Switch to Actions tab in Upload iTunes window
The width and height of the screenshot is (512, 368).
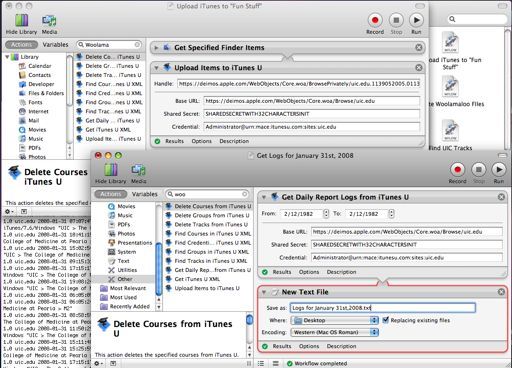point(21,45)
